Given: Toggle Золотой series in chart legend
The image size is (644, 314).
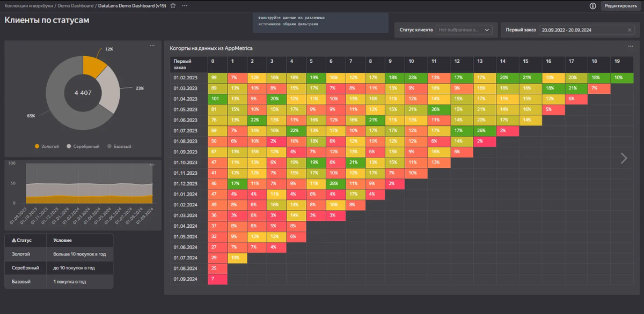Looking at the screenshot, I should [x=47, y=146].
